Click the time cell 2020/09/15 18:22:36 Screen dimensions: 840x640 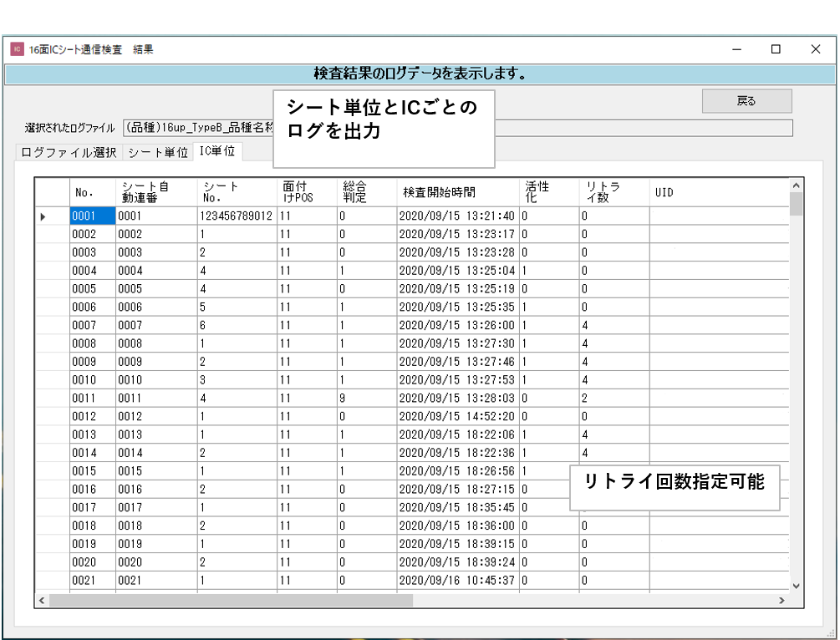458,453
